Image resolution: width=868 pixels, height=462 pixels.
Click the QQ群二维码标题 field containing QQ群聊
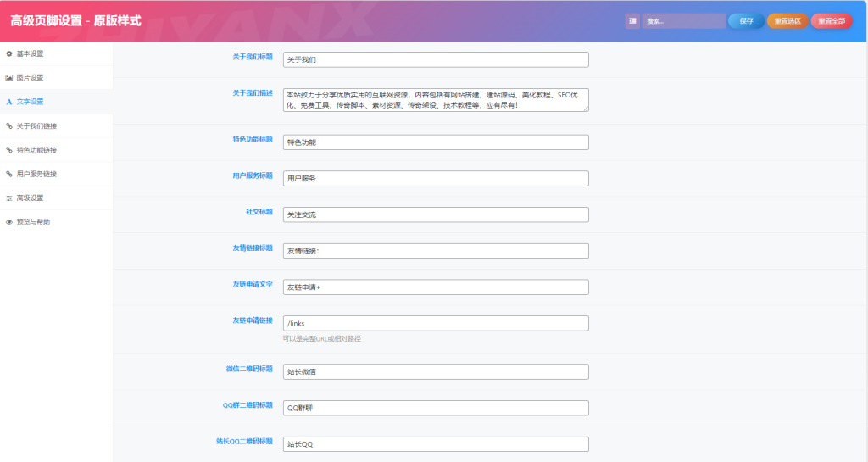(x=436, y=408)
